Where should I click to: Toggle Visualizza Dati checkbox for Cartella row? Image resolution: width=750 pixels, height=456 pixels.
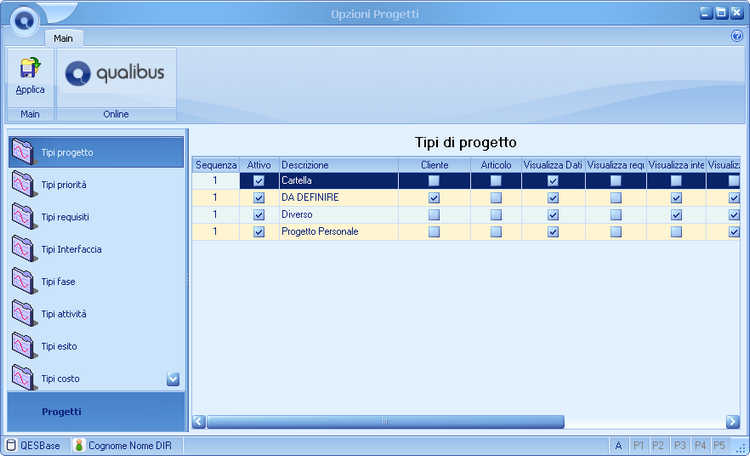(553, 181)
